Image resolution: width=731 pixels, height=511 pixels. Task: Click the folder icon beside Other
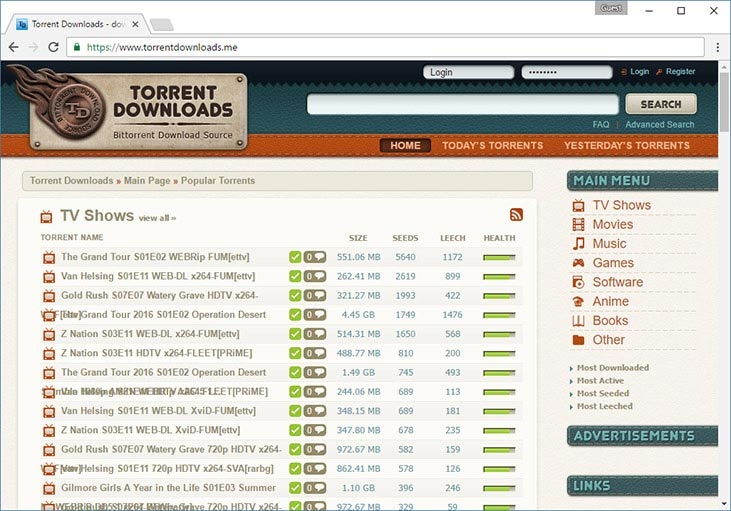pos(579,340)
